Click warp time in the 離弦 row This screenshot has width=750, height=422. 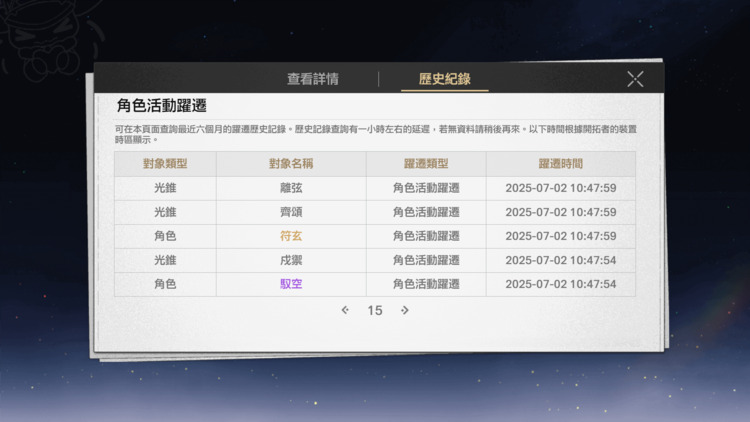(561, 188)
